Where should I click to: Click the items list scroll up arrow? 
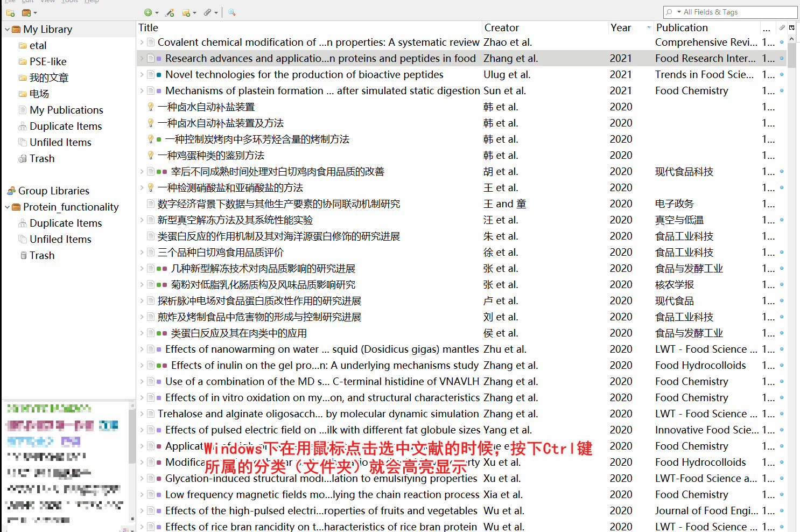(x=791, y=39)
